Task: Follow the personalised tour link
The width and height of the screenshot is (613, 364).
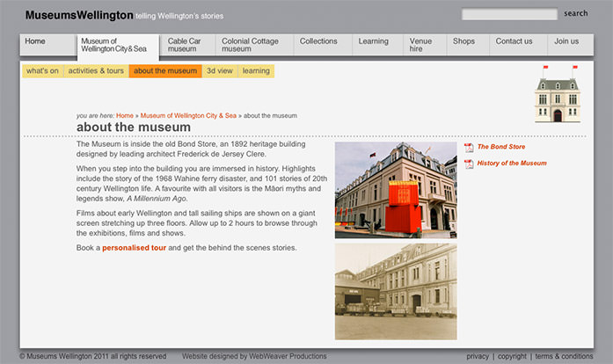Action: click(134, 248)
